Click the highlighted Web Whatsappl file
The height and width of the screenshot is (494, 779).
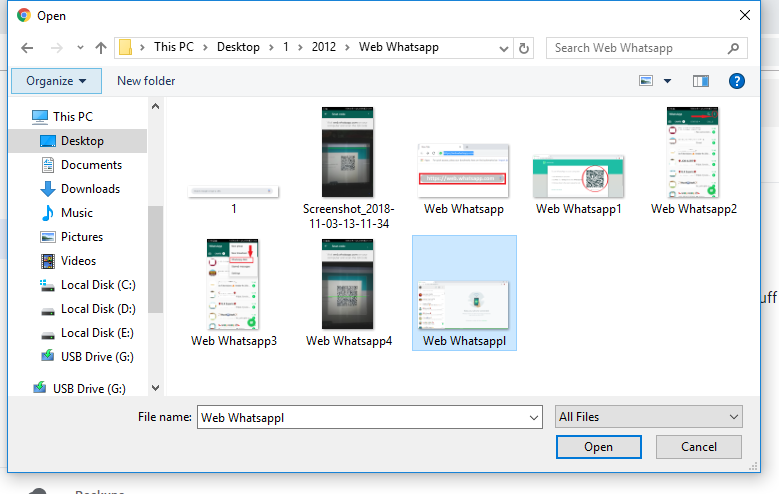coord(464,293)
